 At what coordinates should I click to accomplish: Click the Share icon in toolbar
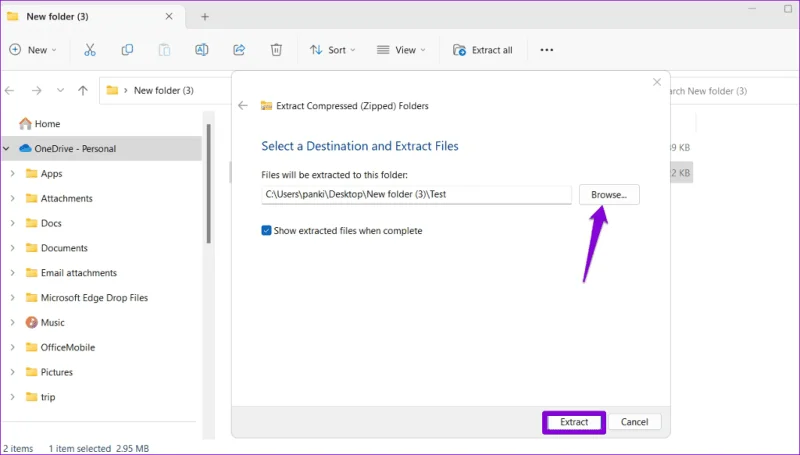click(x=239, y=49)
